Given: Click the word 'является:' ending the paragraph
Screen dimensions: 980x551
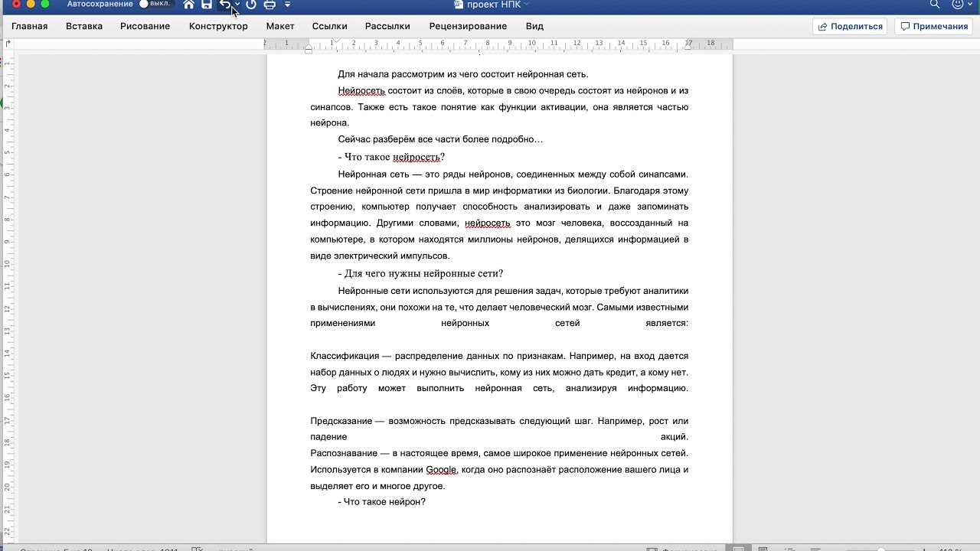Looking at the screenshot, I should (667, 323).
